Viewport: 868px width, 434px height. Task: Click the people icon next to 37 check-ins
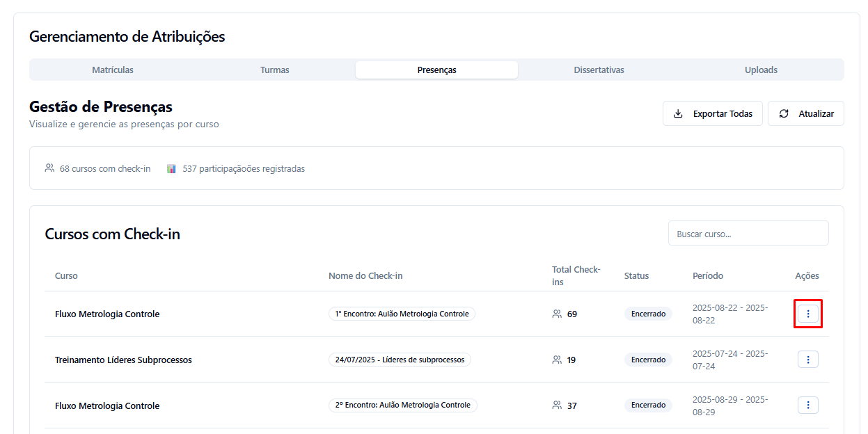(x=557, y=405)
